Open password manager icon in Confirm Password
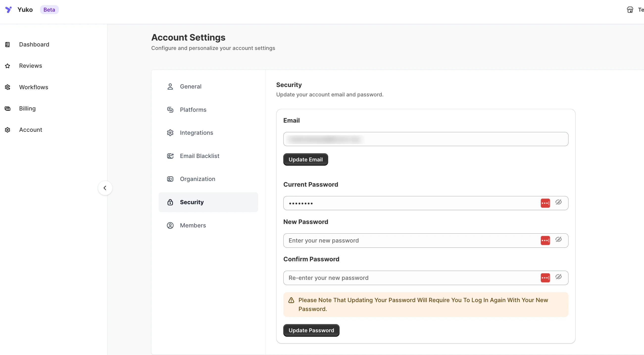 click(545, 278)
